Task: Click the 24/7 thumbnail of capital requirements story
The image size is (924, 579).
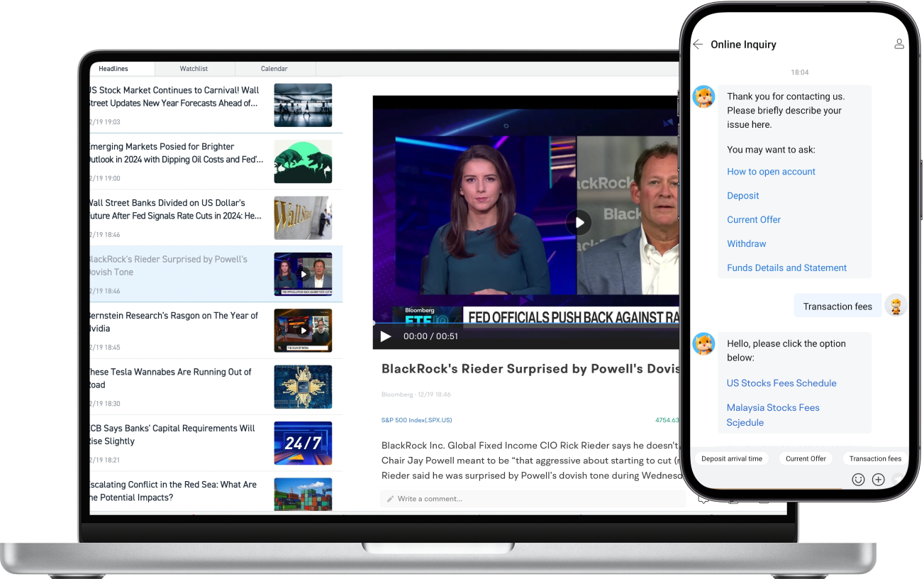Action: click(303, 443)
